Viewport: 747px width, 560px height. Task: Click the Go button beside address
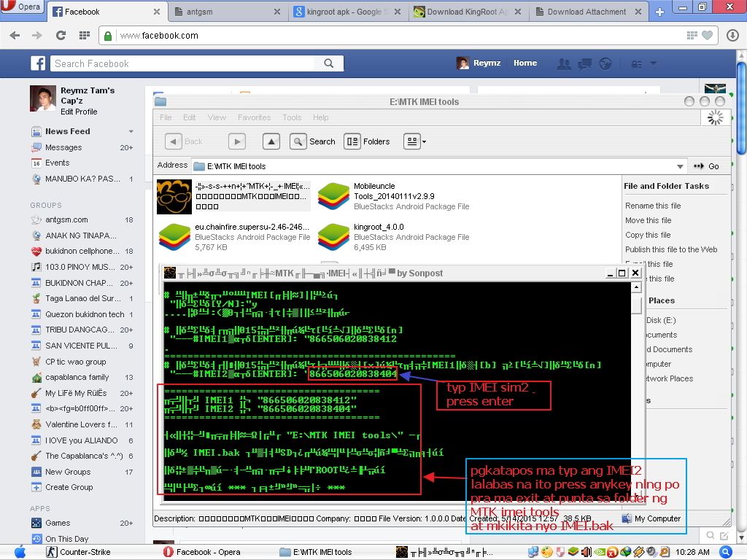(x=706, y=166)
